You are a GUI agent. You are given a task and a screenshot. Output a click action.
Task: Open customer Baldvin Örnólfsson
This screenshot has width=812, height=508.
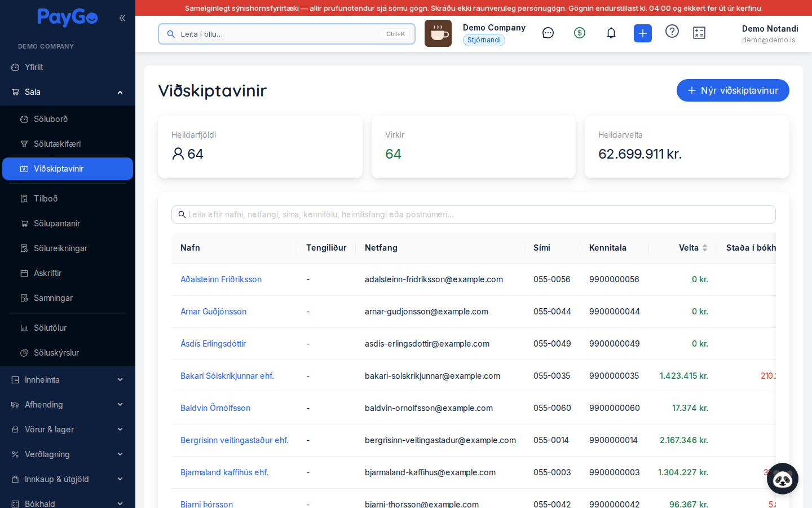point(215,408)
